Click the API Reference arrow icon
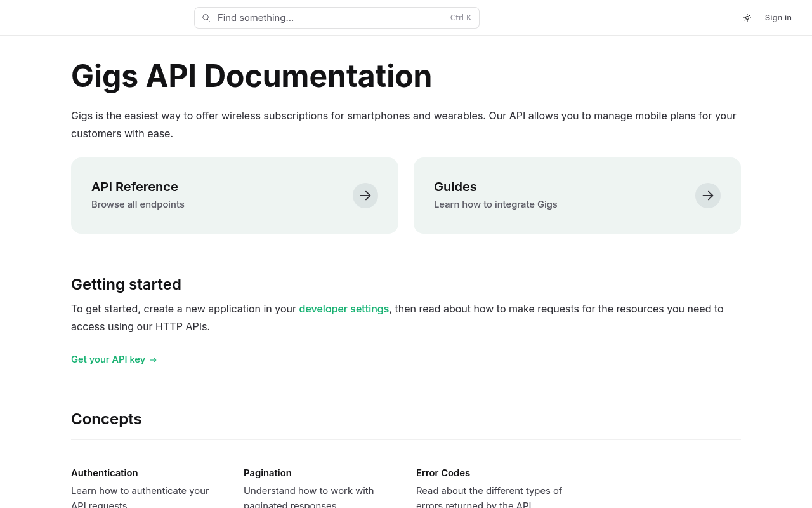812x508 pixels. 365,196
